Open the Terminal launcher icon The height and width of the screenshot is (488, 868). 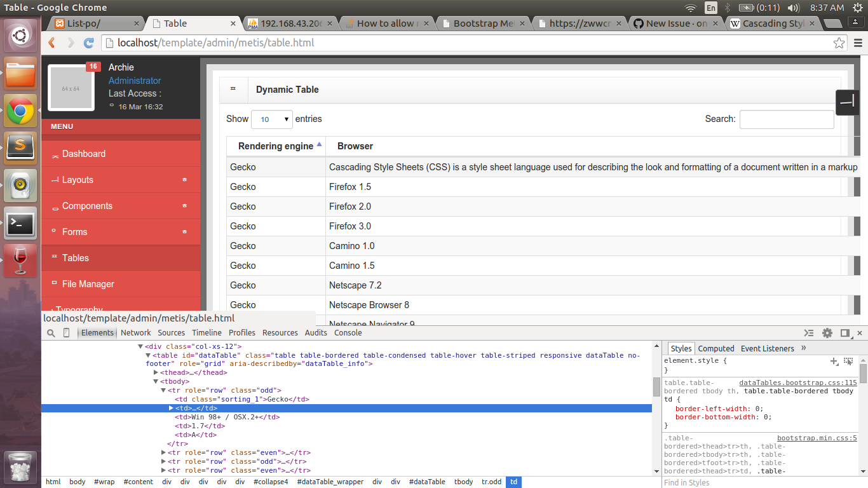[x=20, y=223]
